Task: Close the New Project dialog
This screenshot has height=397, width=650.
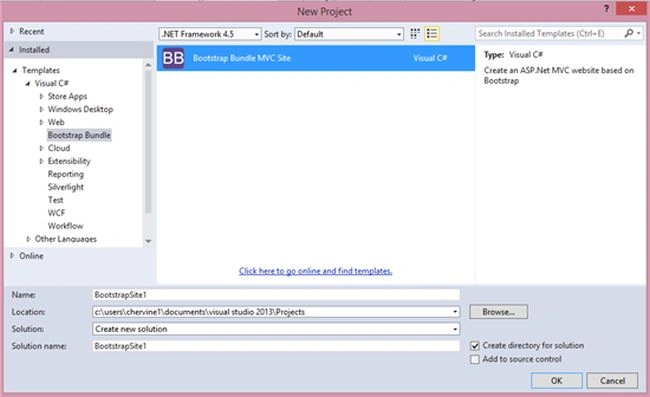Action: [x=631, y=9]
